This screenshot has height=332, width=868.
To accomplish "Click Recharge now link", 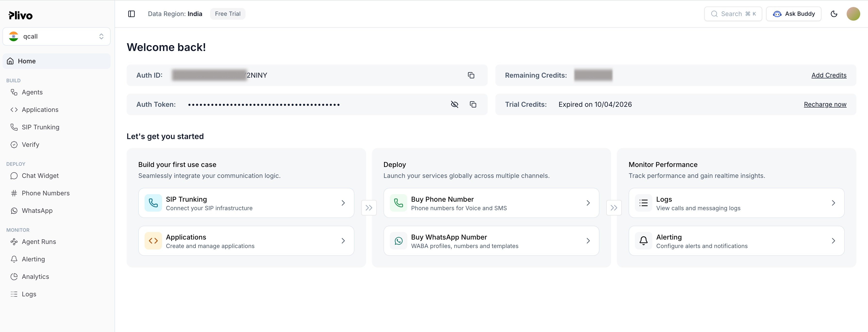I will pyautogui.click(x=825, y=105).
